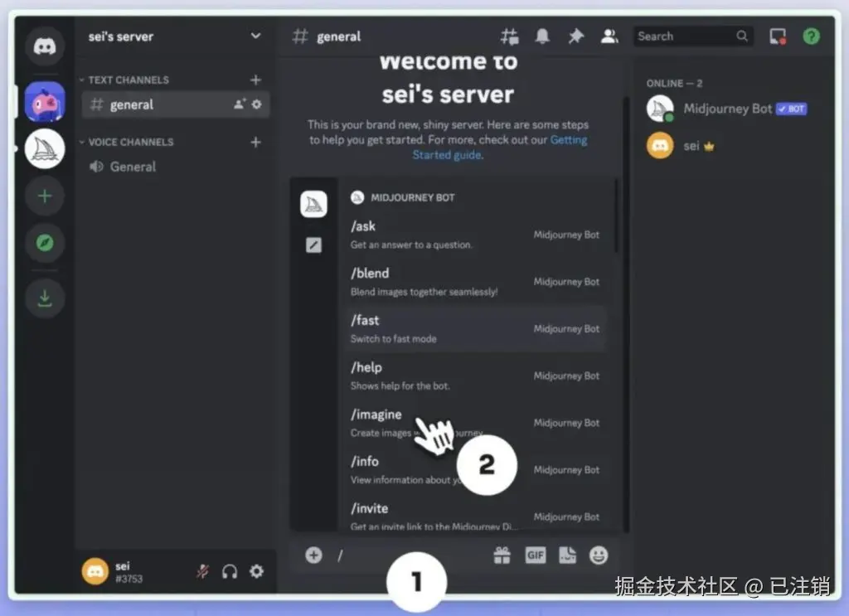The height and width of the screenshot is (616, 849).
Task: Select built-in commands icon in sidebar
Action: click(313, 245)
